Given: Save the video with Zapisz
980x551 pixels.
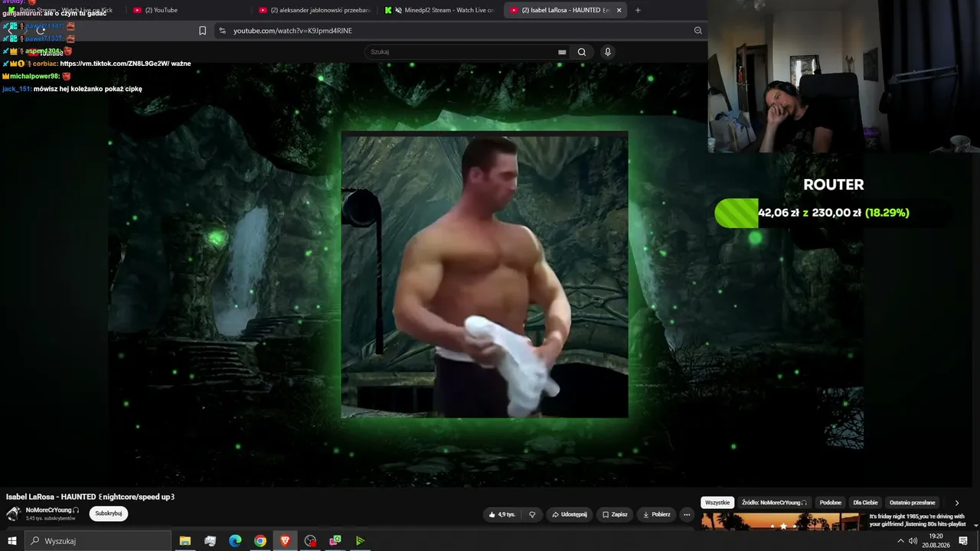Looking at the screenshot, I should (615, 514).
